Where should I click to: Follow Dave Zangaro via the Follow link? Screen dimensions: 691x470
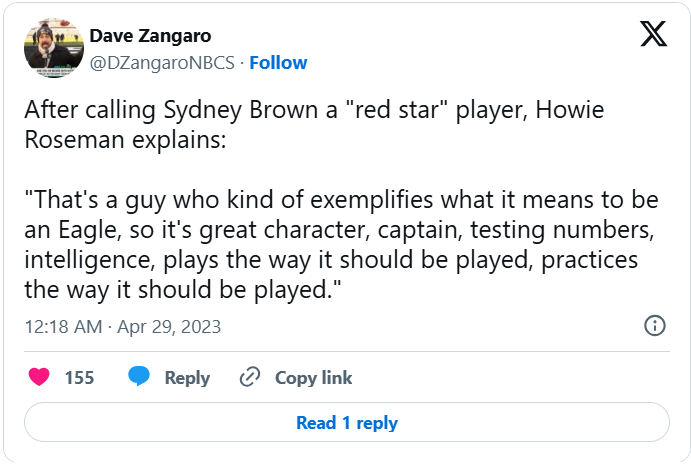pyautogui.click(x=278, y=63)
